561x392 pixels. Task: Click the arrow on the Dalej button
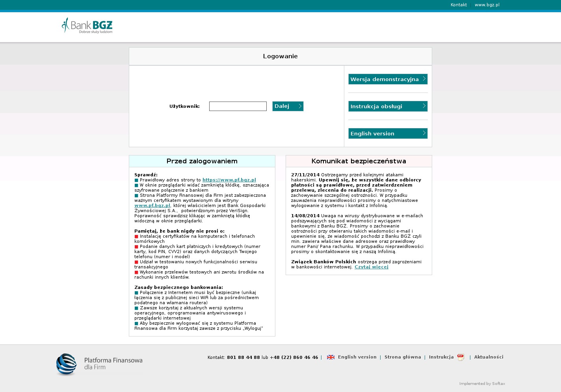300,106
